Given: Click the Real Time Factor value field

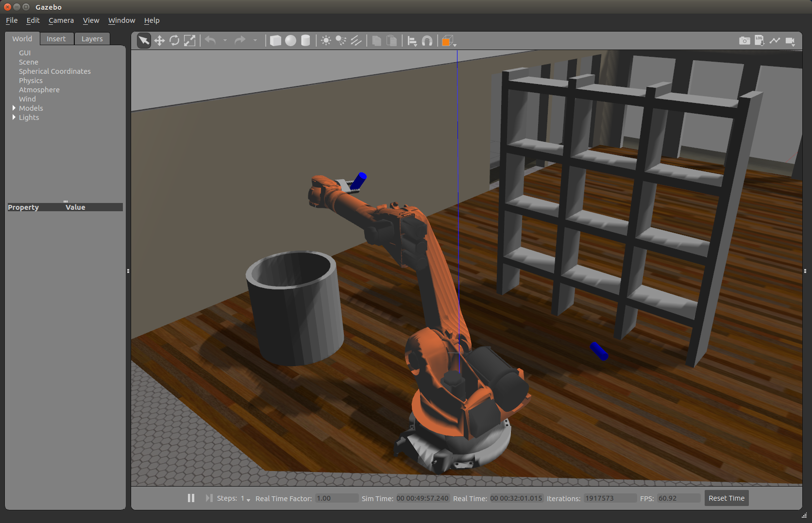Looking at the screenshot, I should (337, 498).
